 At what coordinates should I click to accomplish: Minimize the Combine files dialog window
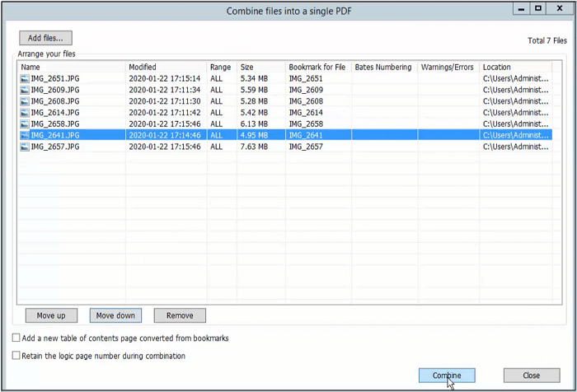[x=522, y=8]
